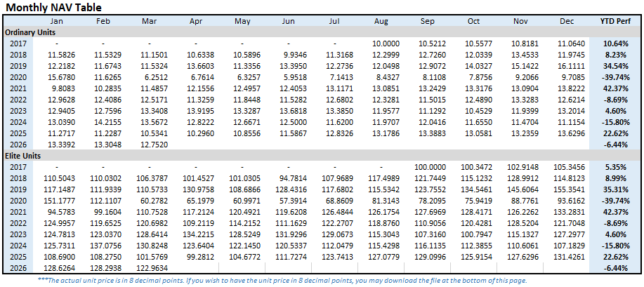The height and width of the screenshot is (287, 644).
Task: Click the 2021 row label under Elite Units
Action: click(x=19, y=212)
